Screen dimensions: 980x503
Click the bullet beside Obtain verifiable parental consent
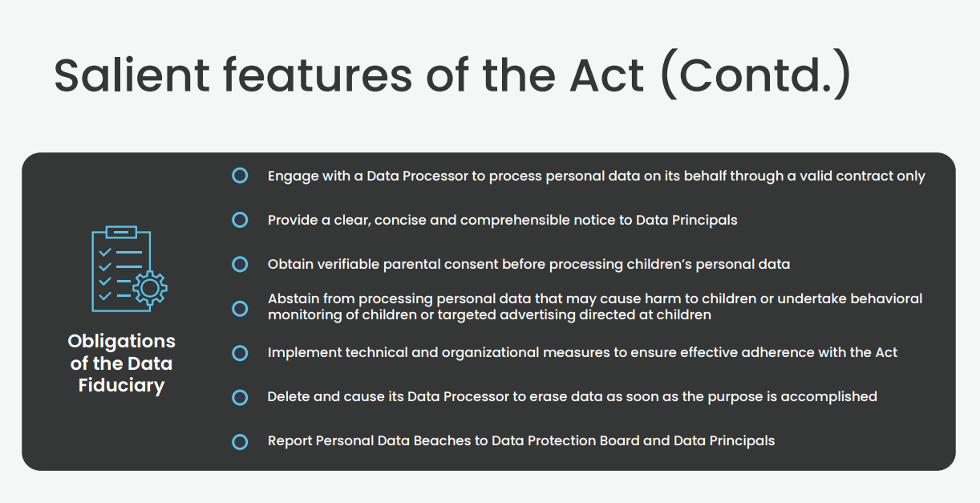240,264
